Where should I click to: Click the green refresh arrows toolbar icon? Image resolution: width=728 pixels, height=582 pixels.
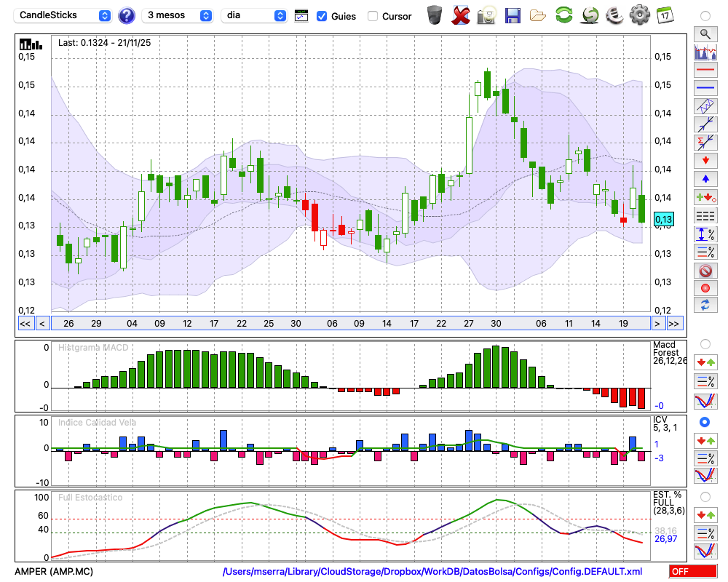click(x=563, y=15)
